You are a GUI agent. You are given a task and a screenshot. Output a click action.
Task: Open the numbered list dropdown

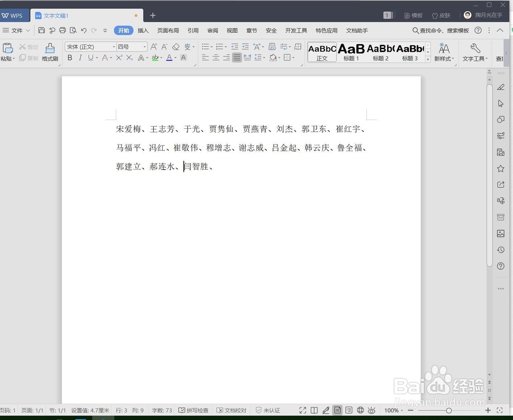click(x=225, y=47)
